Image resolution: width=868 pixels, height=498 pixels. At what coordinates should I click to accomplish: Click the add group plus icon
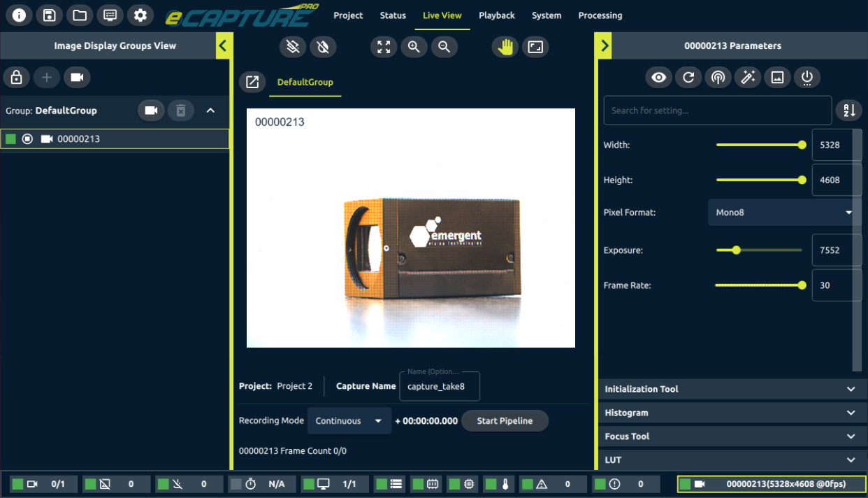(x=47, y=77)
